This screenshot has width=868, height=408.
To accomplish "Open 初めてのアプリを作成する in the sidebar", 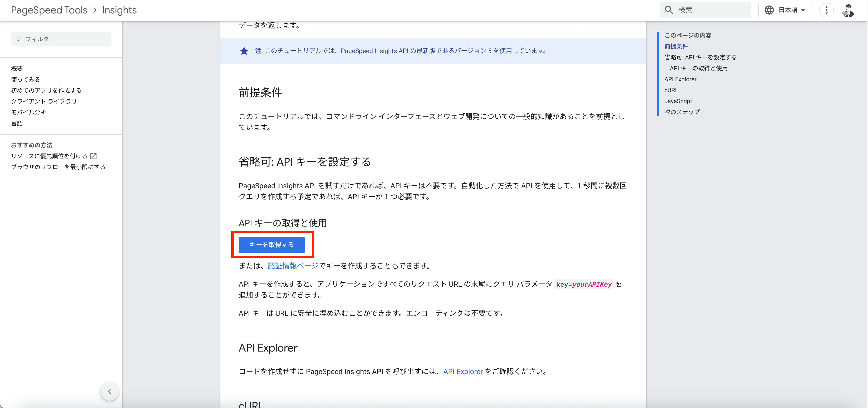I will point(46,90).
